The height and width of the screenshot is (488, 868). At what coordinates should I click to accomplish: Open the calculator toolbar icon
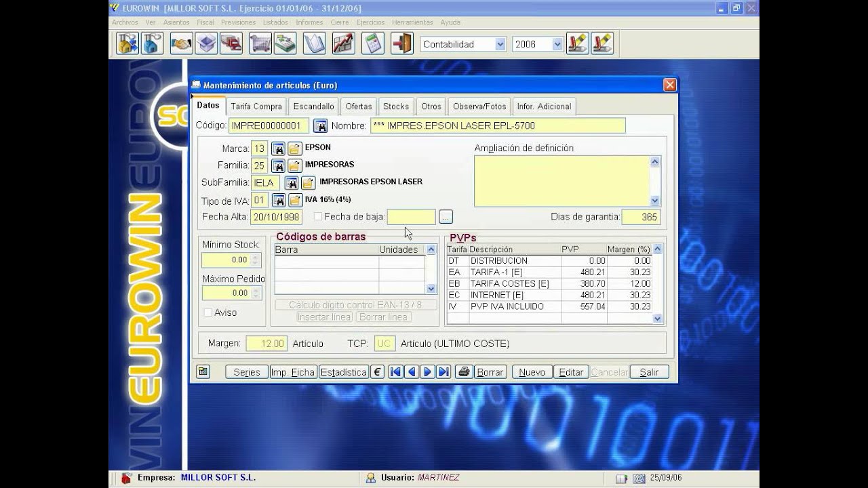[x=373, y=43]
